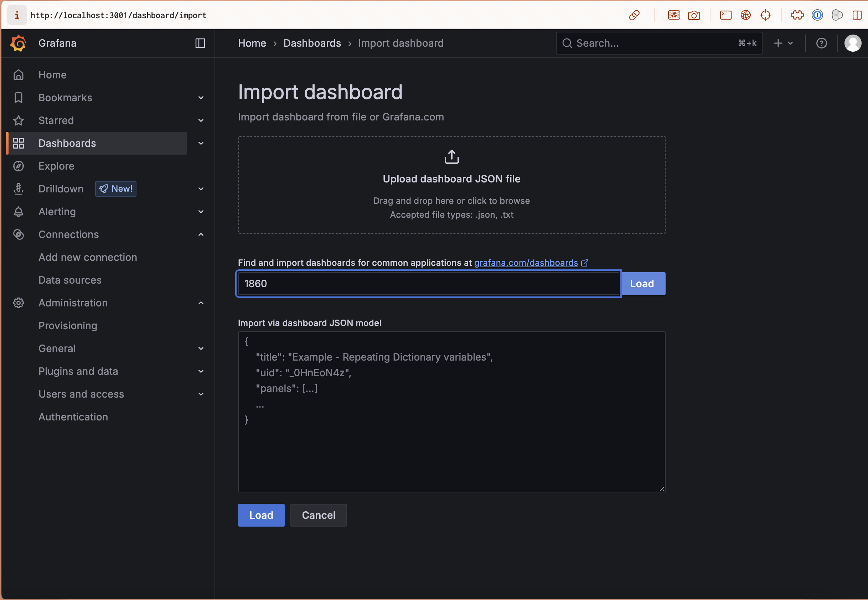Toggle the browser side panel icon

point(857,15)
